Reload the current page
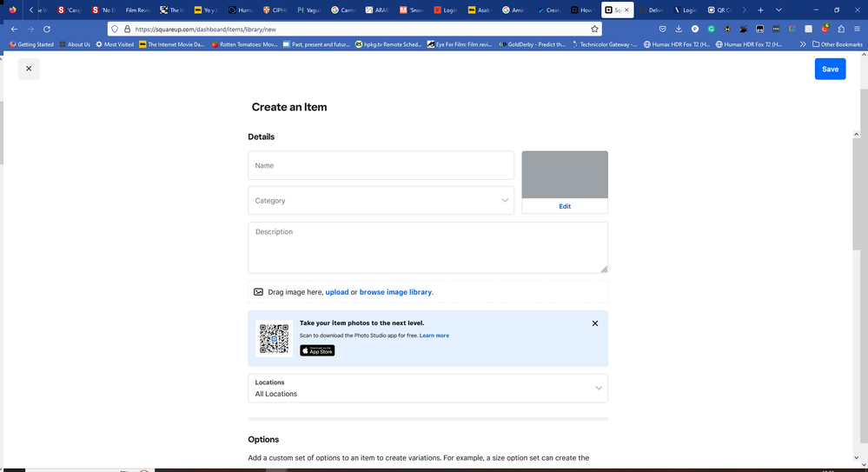 tap(48, 29)
